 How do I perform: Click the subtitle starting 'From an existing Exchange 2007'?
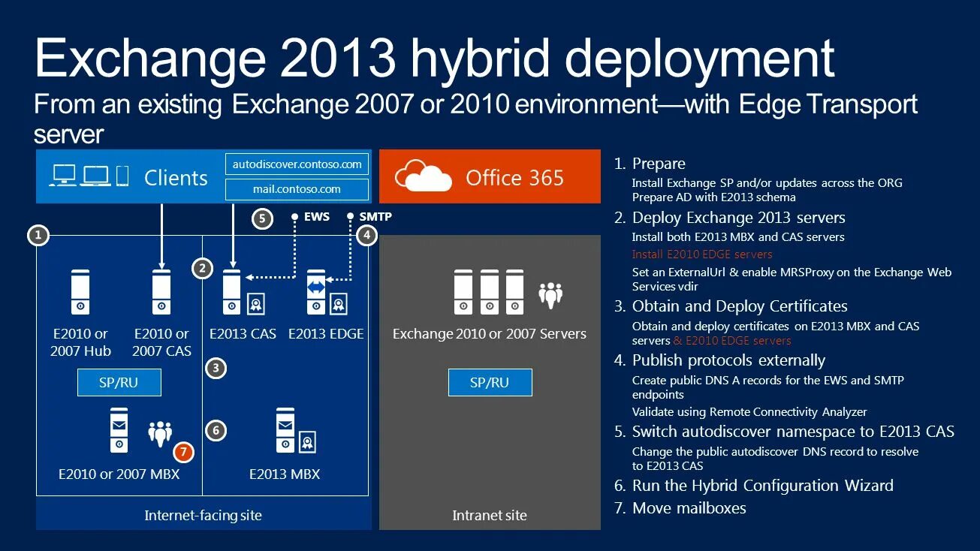click(x=475, y=119)
